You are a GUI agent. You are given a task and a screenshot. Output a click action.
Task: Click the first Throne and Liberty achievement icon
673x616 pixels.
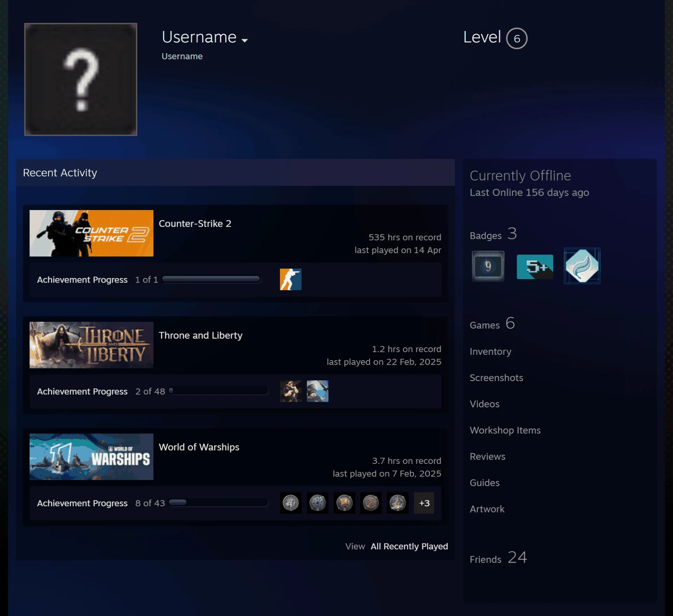coord(290,391)
